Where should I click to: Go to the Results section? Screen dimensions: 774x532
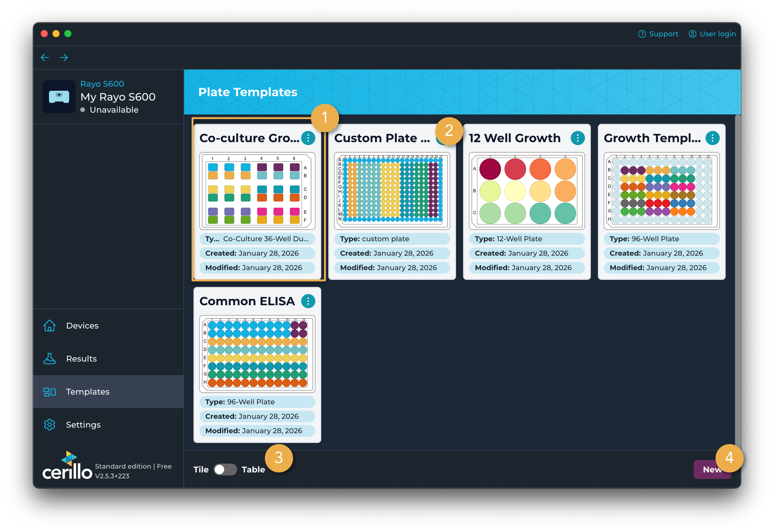click(x=81, y=359)
